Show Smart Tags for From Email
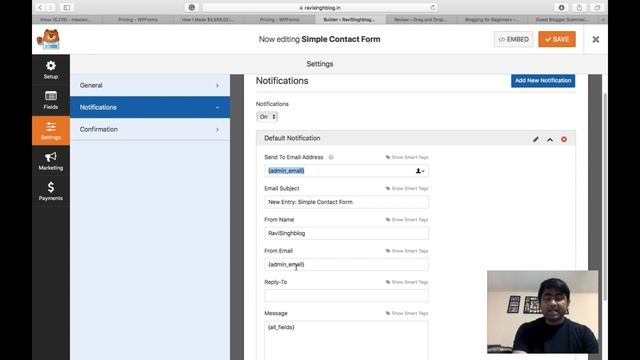This screenshot has width=640, height=360. (407, 251)
